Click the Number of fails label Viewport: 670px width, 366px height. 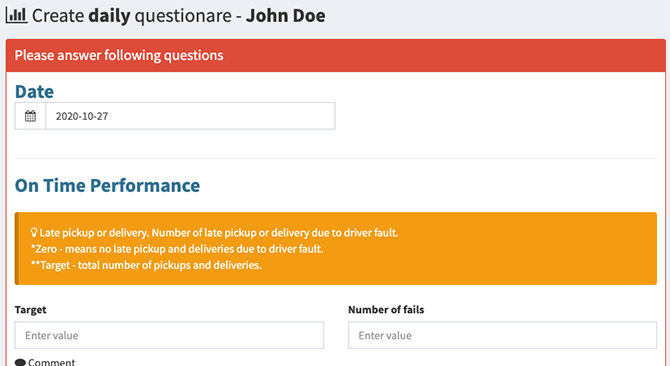pyautogui.click(x=386, y=310)
